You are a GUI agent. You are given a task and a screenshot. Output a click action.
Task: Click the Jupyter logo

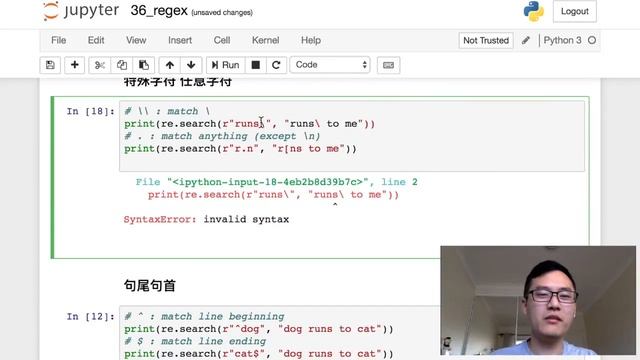(x=81, y=11)
